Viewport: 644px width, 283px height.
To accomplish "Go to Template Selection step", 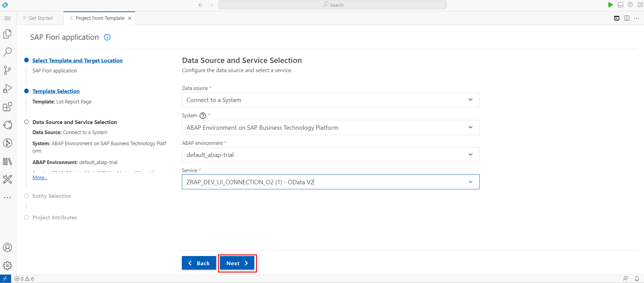I will pyautogui.click(x=56, y=91).
